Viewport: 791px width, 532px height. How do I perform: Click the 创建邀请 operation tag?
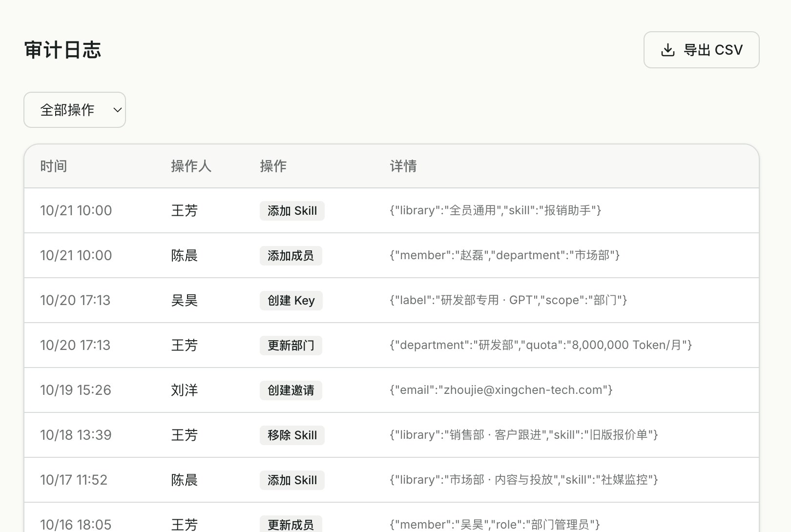tap(291, 390)
